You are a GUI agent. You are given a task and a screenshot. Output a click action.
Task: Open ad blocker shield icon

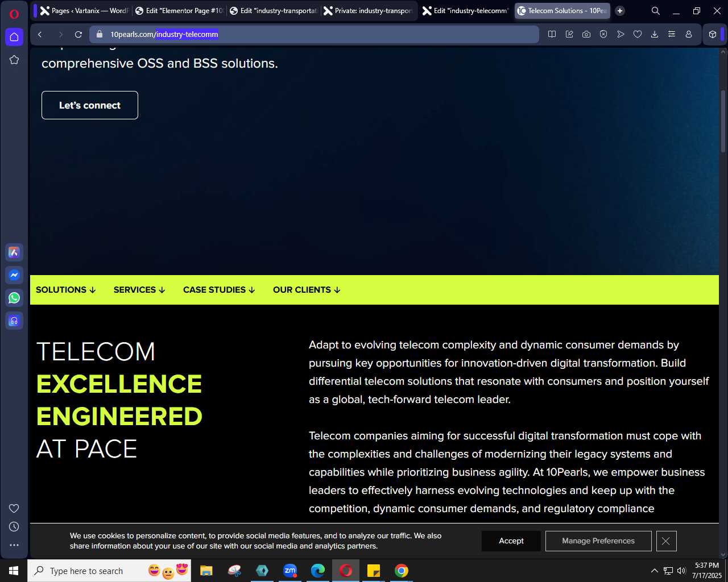pos(603,34)
